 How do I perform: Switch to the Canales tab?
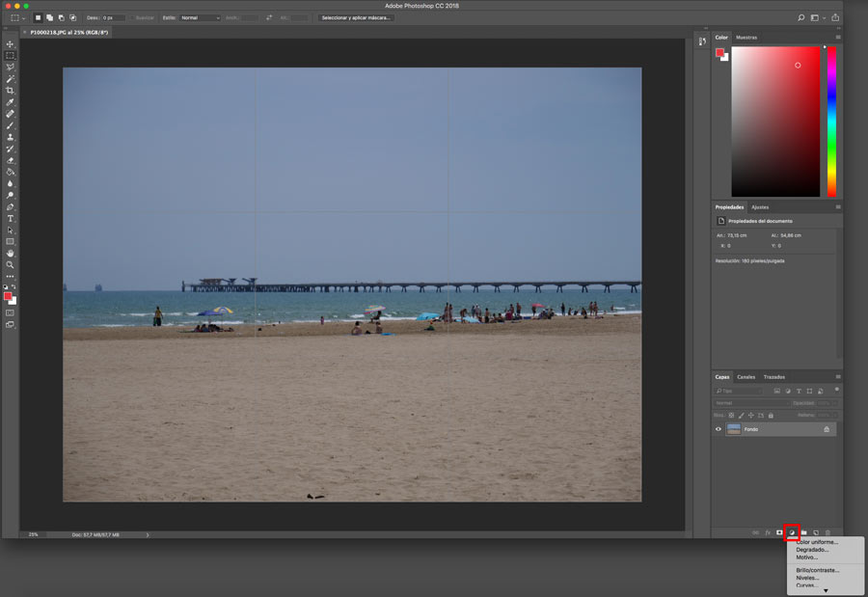coord(746,377)
